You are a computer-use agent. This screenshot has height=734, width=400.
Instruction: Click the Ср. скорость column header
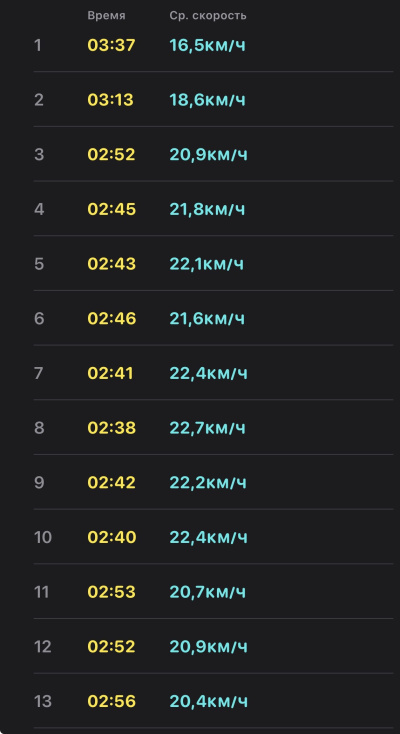(x=208, y=15)
